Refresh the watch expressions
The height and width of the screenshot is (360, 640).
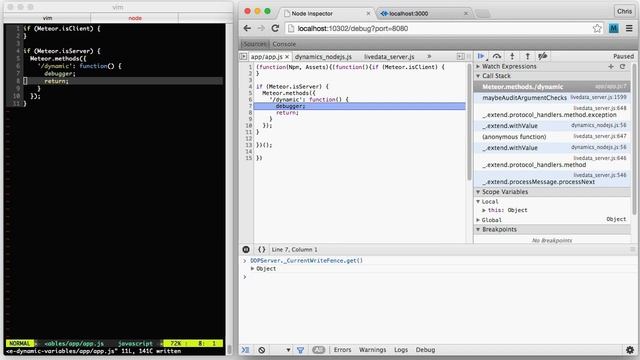point(622,66)
